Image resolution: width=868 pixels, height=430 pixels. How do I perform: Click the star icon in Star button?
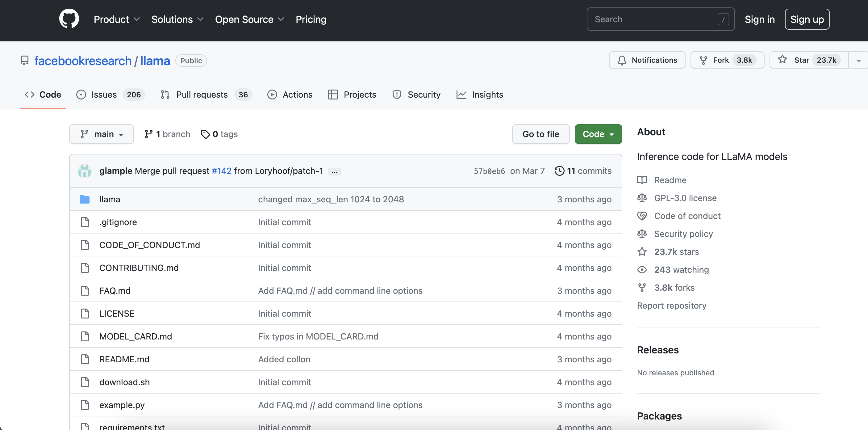coord(782,60)
